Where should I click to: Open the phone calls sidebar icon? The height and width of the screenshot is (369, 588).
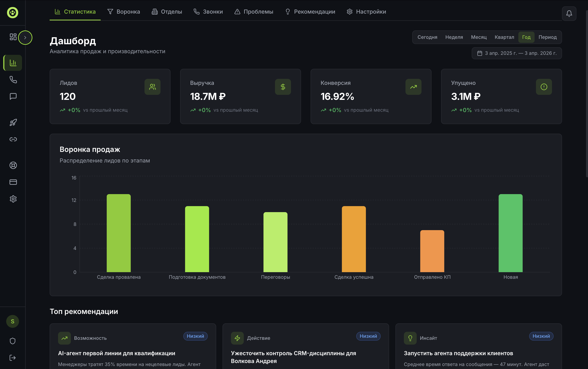click(x=13, y=80)
